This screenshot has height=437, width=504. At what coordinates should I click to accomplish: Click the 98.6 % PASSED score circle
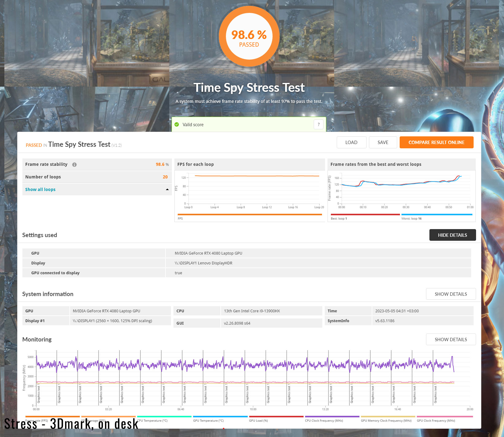tap(249, 37)
